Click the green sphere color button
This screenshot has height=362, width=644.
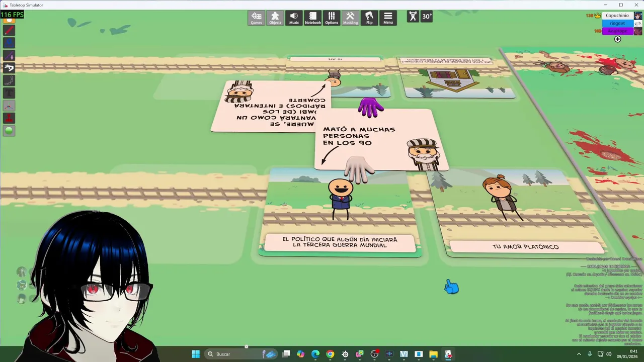coord(9,131)
